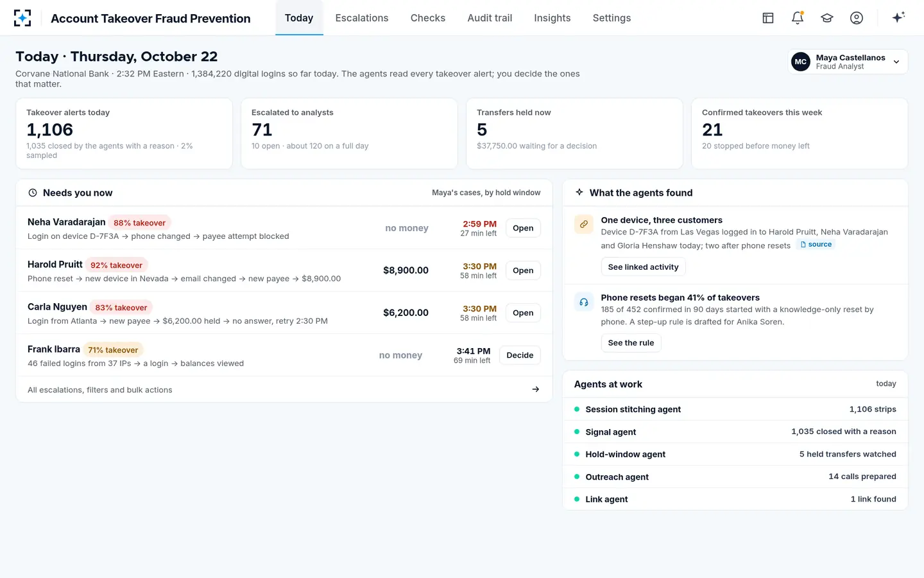This screenshot has width=924, height=578.
Task: Open the notifications bell
Action: point(798,18)
